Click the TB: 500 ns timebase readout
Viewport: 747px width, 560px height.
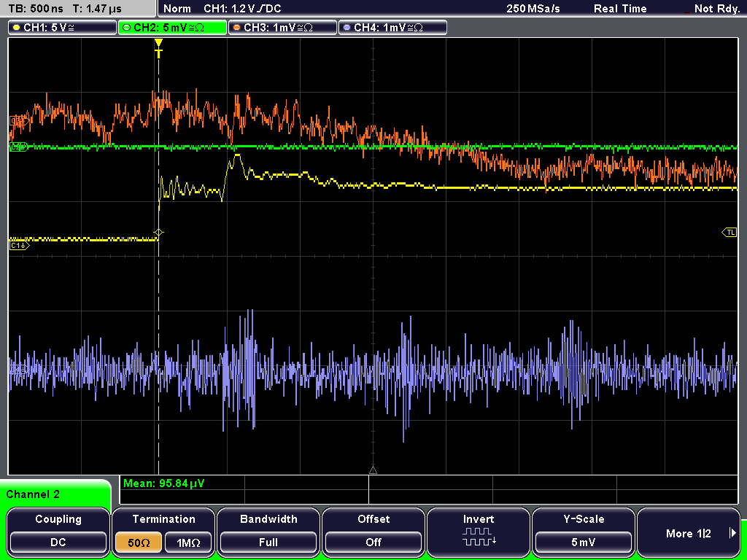[36, 9]
